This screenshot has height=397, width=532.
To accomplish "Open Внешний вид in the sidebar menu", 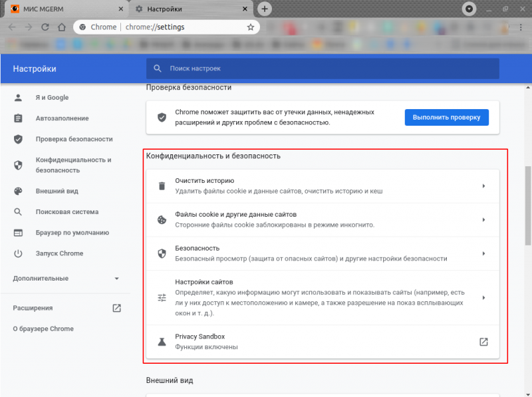I will click(x=57, y=191).
